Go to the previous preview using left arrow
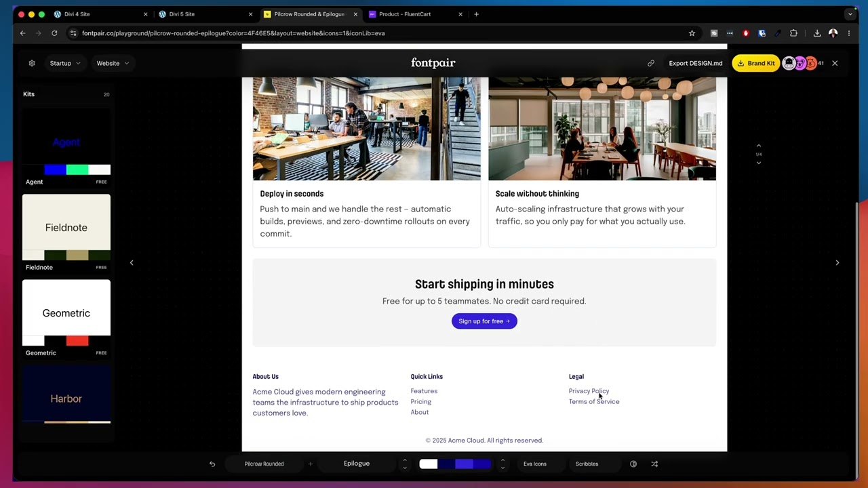The width and height of the screenshot is (868, 488). click(132, 263)
